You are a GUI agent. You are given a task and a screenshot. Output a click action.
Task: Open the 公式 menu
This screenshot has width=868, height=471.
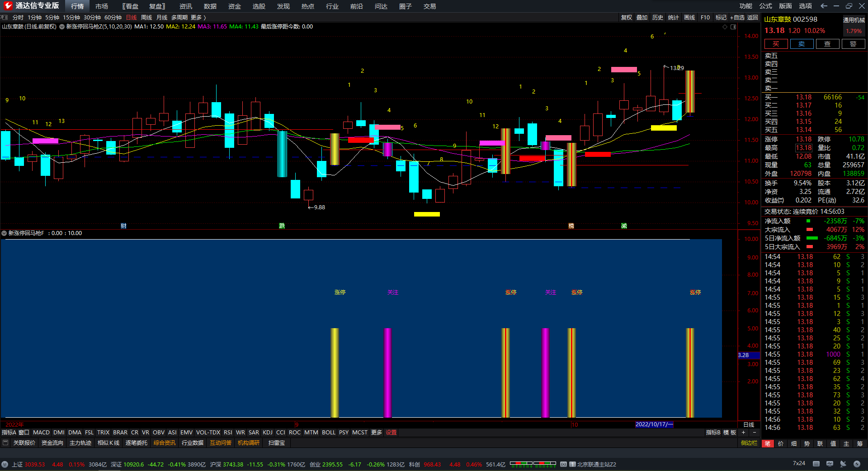(x=766, y=6)
